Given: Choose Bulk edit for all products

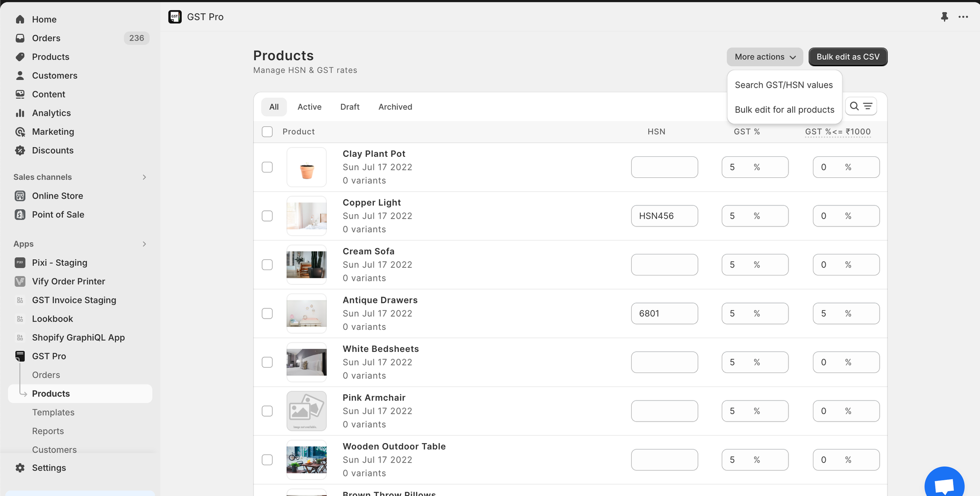Looking at the screenshot, I should point(784,110).
